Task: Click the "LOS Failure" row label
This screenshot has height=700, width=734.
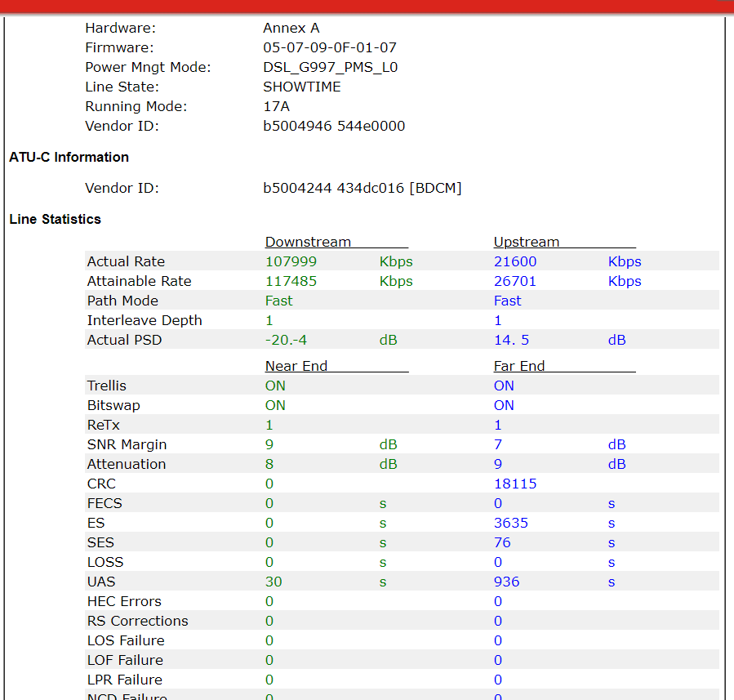Action: 126,641
